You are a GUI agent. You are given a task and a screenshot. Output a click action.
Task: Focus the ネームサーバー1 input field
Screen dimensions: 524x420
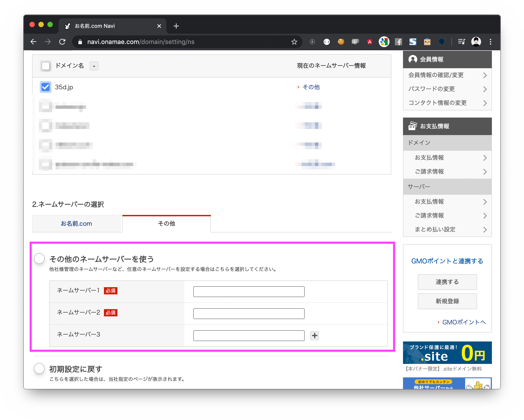(x=249, y=291)
